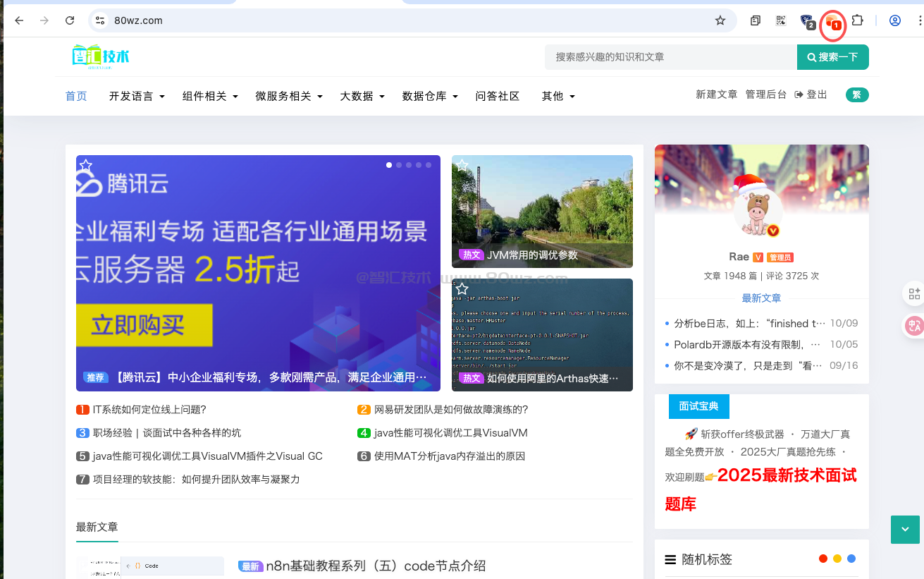
Task: Focus the article search input field
Action: click(x=670, y=57)
